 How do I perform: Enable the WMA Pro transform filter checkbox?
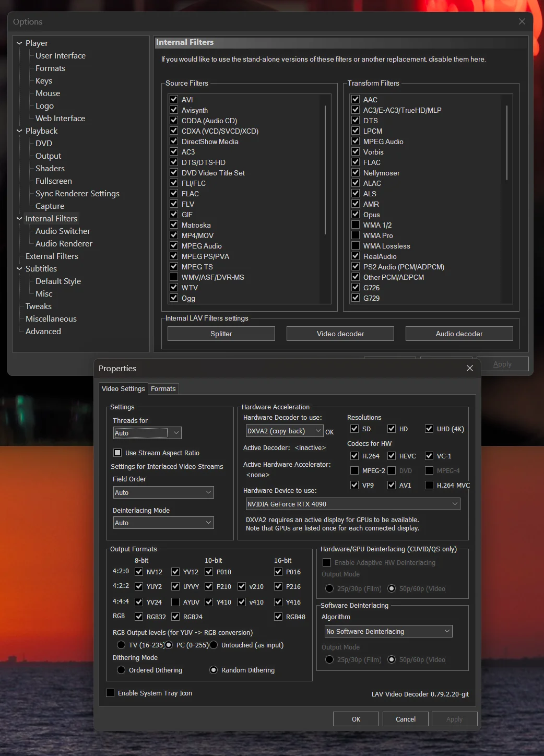(x=356, y=235)
